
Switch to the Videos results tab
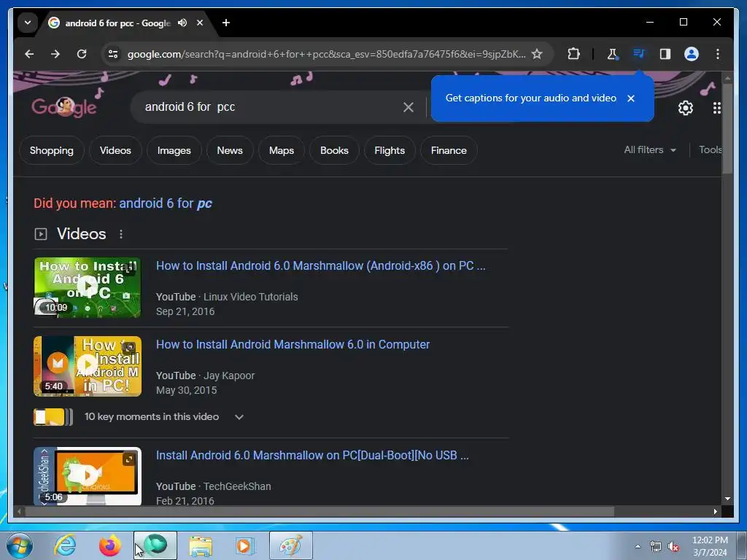[115, 150]
